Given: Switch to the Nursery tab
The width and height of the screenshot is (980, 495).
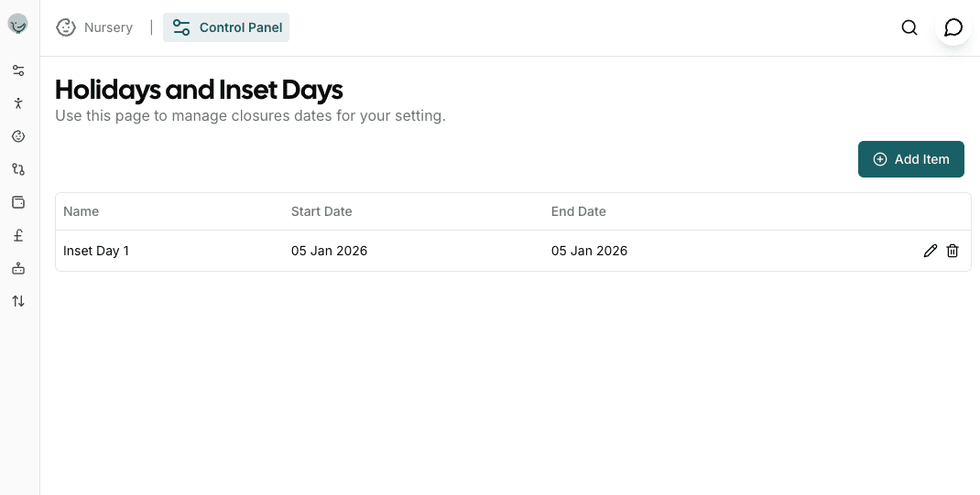Looking at the screenshot, I should (95, 27).
